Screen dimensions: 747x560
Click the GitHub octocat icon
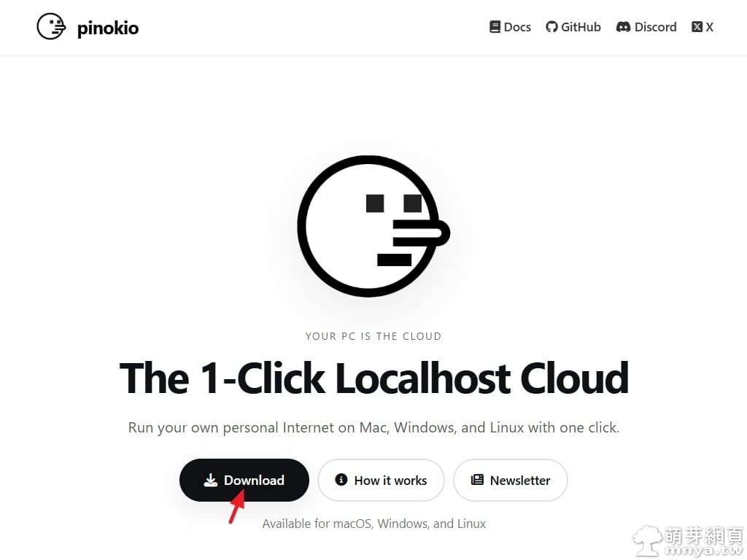[x=551, y=27]
